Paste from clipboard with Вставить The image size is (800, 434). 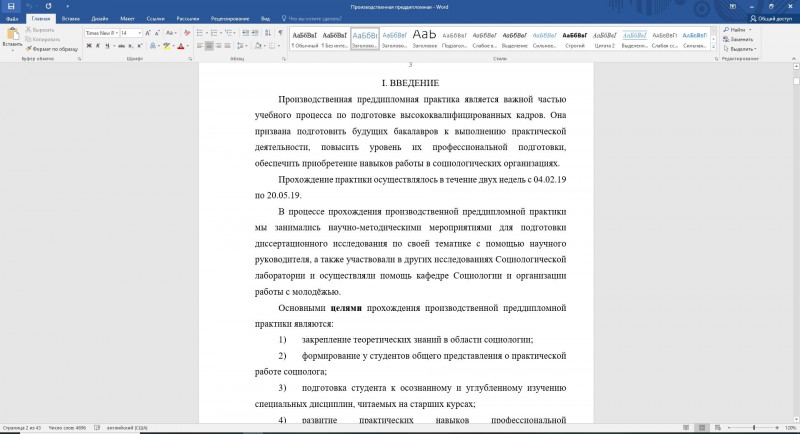[x=12, y=39]
